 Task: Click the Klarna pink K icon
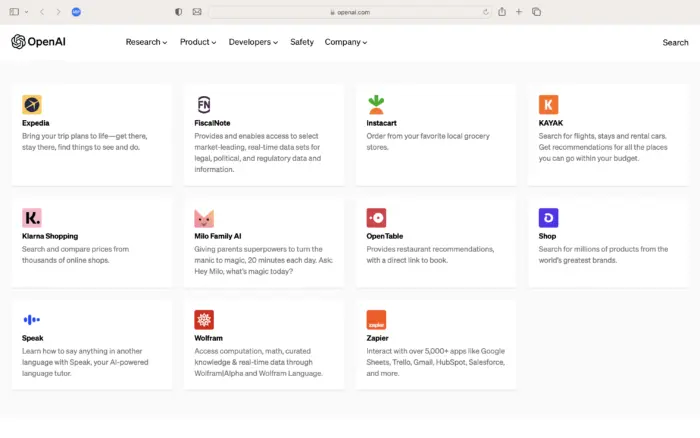point(32,218)
